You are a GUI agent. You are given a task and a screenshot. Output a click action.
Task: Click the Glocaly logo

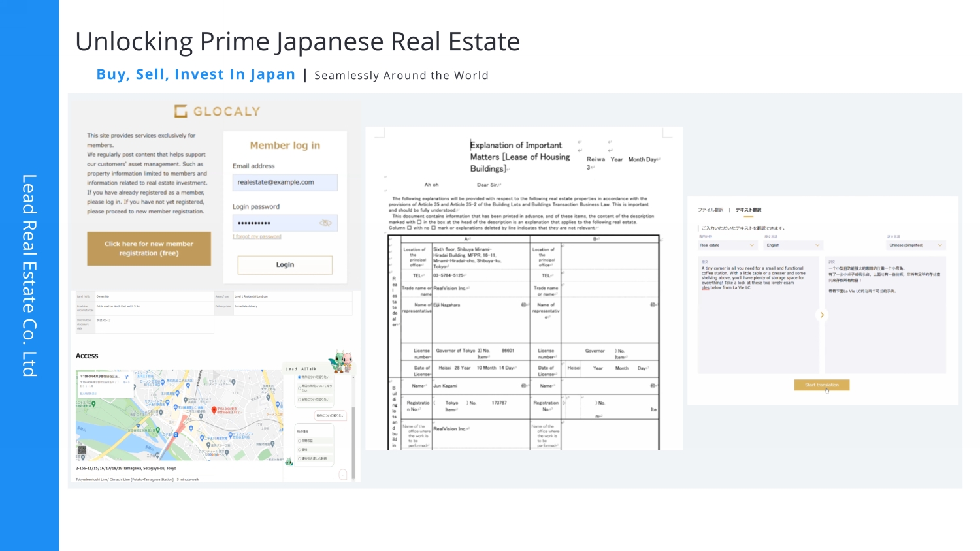[x=217, y=112]
